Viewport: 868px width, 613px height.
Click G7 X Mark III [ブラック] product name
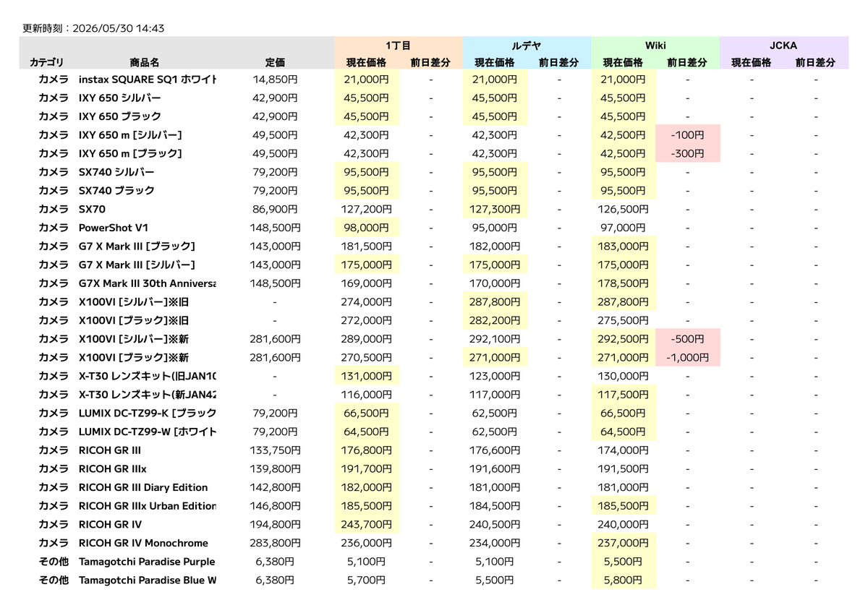pyautogui.click(x=137, y=246)
